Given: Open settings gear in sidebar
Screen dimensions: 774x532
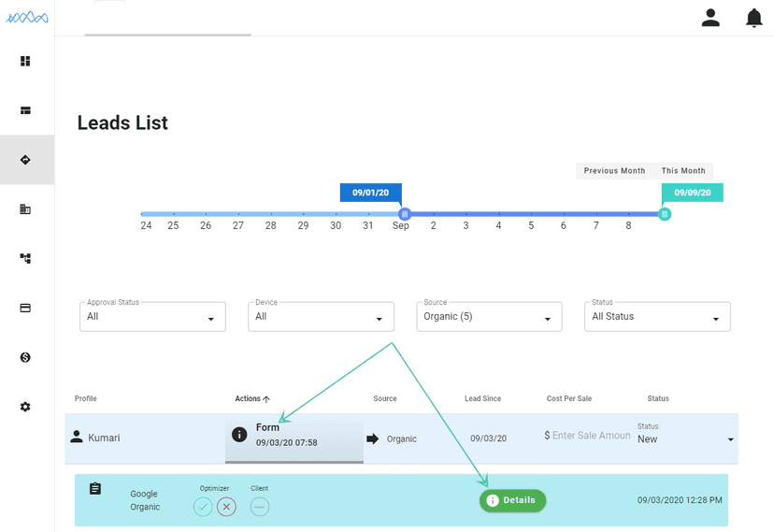Looking at the screenshot, I should coord(25,407).
